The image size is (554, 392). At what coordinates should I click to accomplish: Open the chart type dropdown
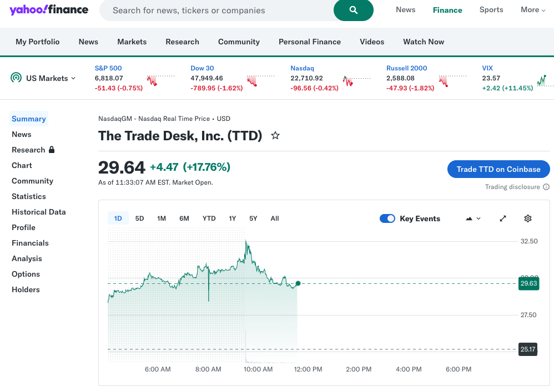473,218
